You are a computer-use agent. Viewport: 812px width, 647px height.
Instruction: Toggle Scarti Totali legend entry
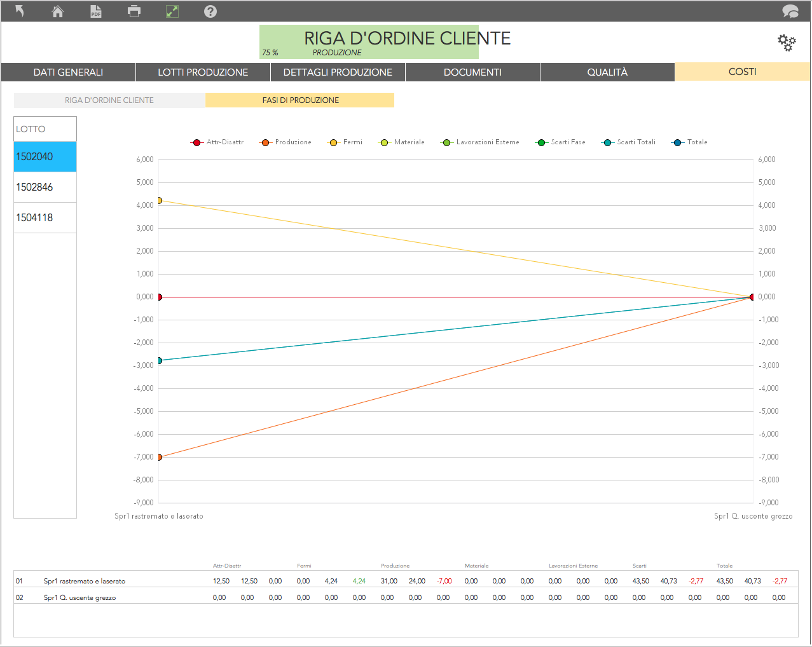pyautogui.click(x=628, y=142)
